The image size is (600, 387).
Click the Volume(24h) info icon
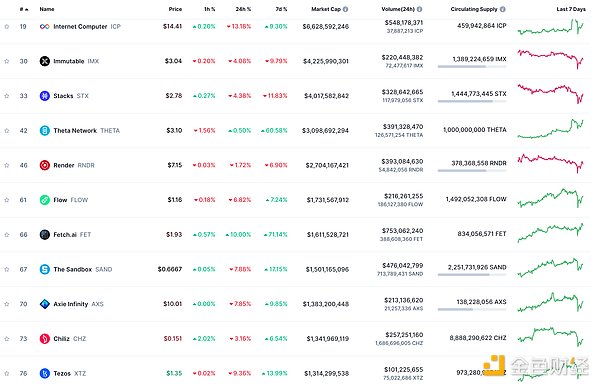420,9
